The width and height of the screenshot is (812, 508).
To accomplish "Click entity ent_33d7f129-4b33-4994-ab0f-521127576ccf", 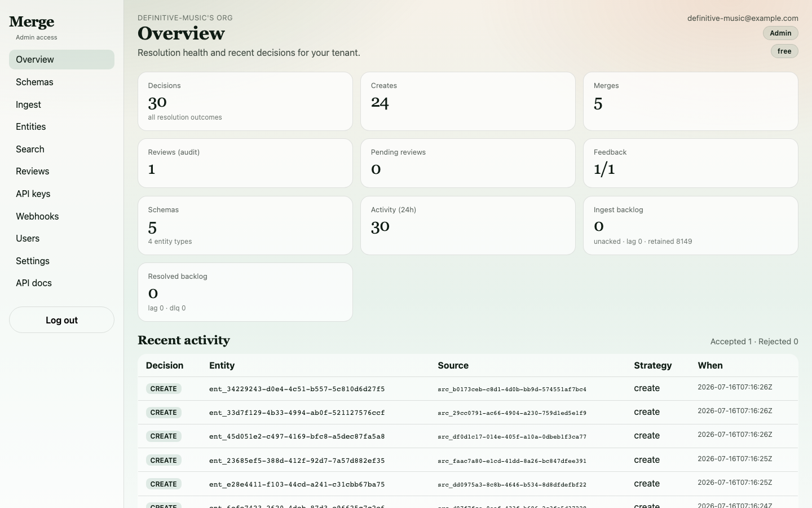I will [x=297, y=413].
